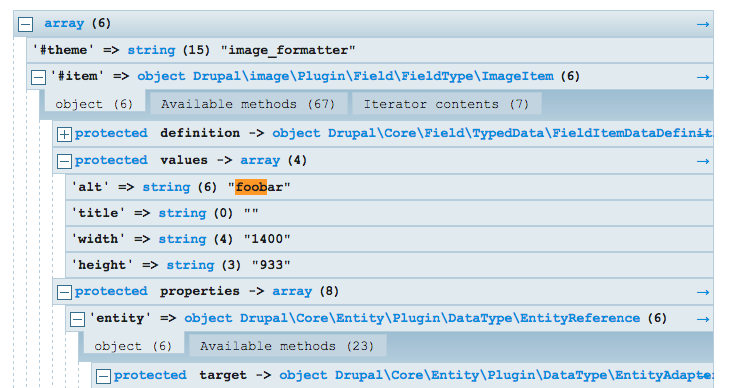Switch to the Available methods (23) tab
The width and height of the screenshot is (734, 388).
(x=286, y=345)
